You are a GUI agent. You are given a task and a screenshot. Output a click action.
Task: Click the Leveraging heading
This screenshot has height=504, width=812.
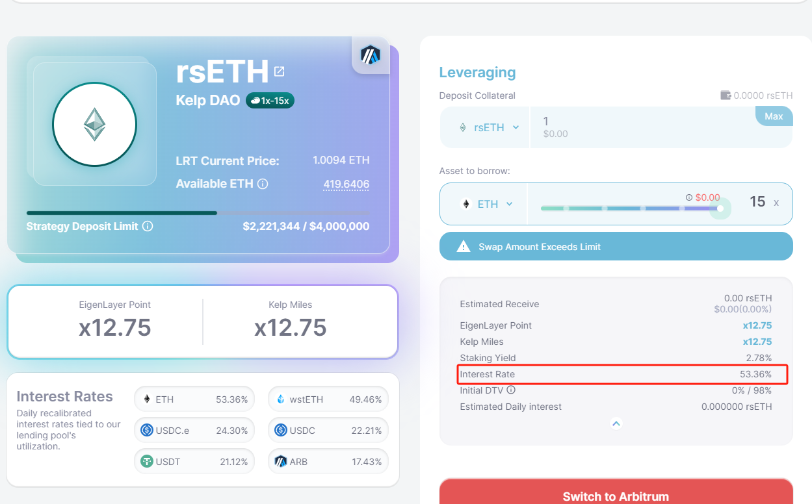coord(477,73)
